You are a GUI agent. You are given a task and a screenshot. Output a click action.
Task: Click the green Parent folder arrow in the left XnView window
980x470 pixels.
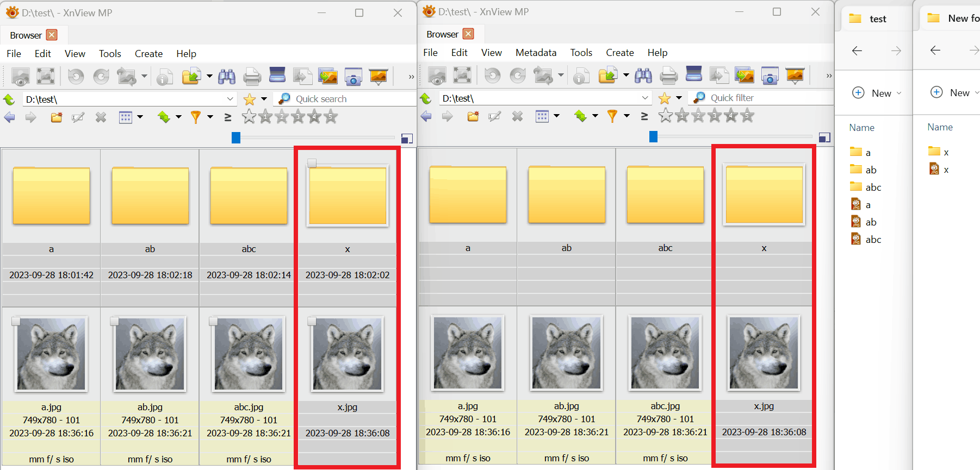tap(9, 99)
